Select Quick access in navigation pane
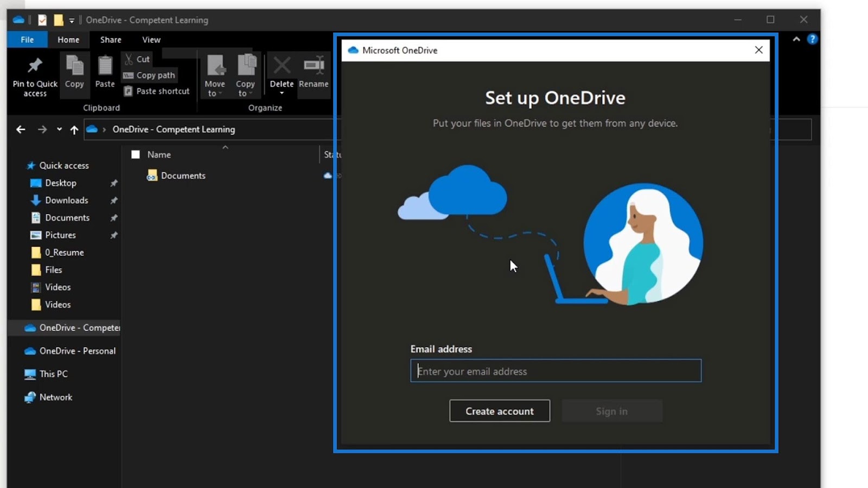 click(63, 165)
